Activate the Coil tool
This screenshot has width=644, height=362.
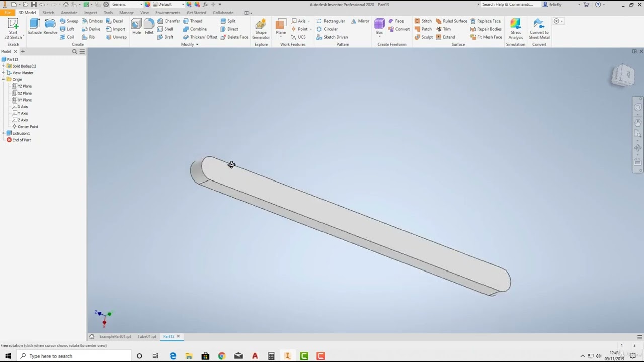click(67, 37)
